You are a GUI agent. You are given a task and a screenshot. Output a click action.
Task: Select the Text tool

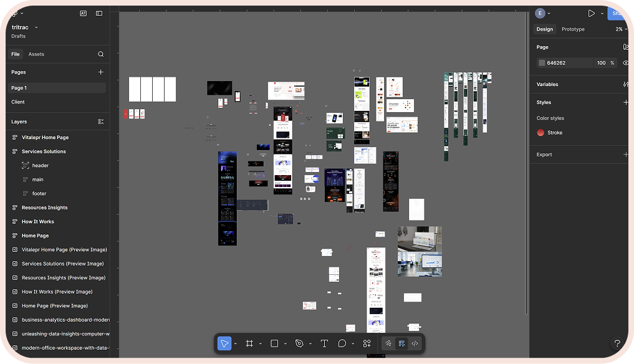[x=324, y=343]
